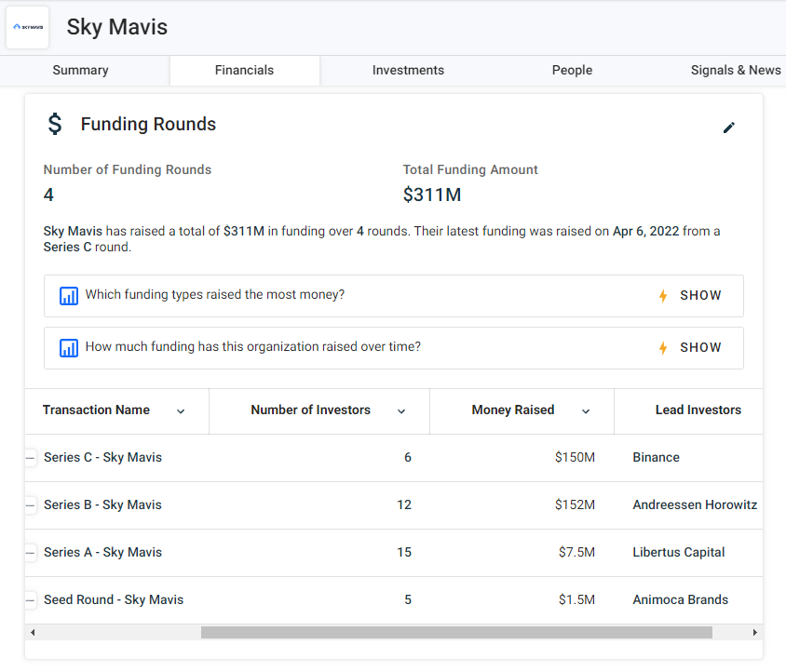Click the chart icon beside funding types question
Screen dimensions: 786x672
point(69,296)
